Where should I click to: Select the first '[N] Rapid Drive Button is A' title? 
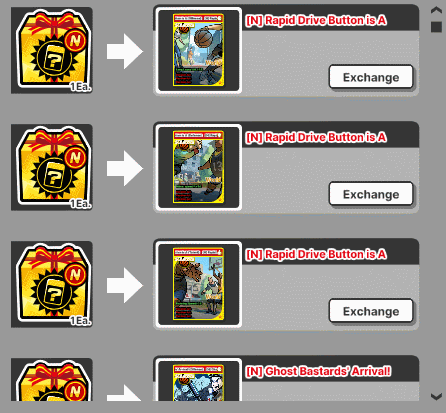[316, 20]
